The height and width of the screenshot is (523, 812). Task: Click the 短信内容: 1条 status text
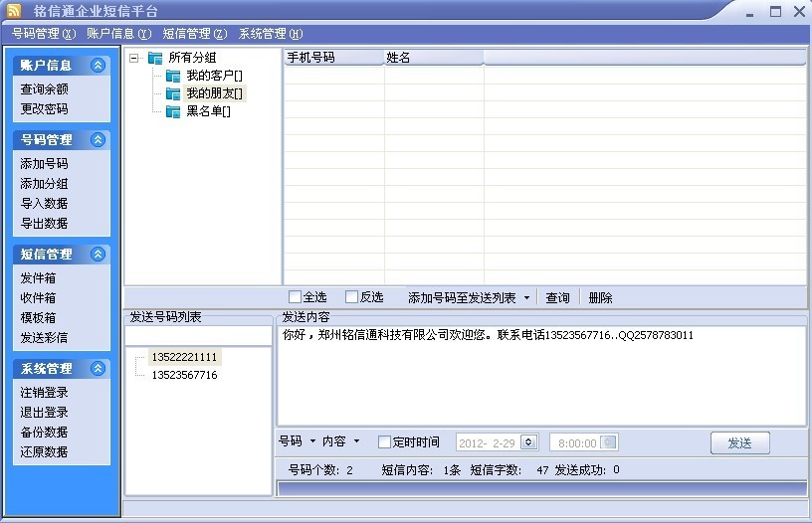(421, 470)
